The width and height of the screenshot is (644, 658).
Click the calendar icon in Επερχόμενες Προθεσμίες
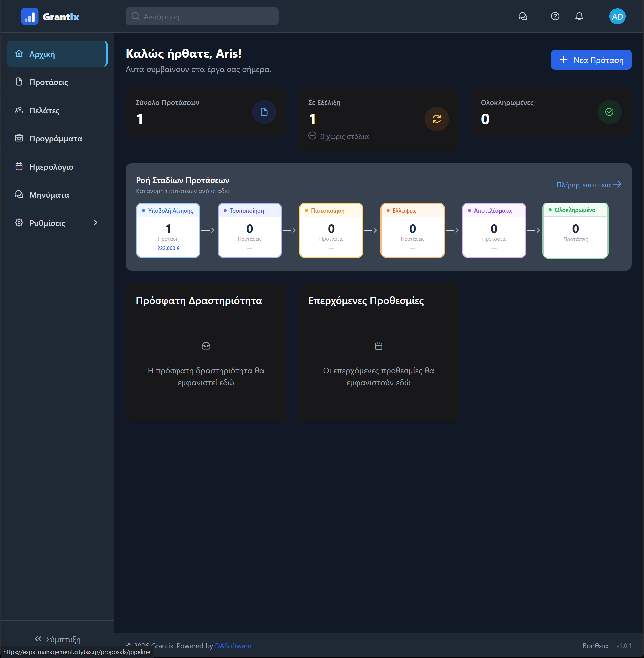tap(378, 346)
